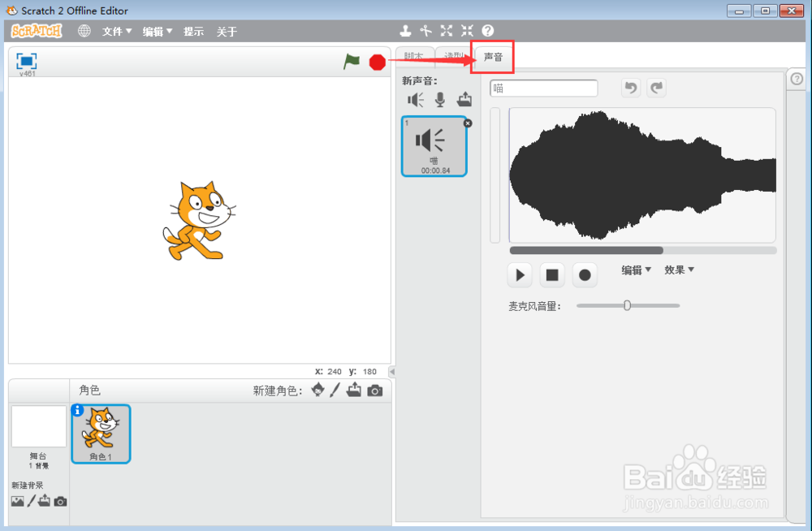The image size is (812, 531).
Task: Paint a new backdrop
Action: pos(31,501)
